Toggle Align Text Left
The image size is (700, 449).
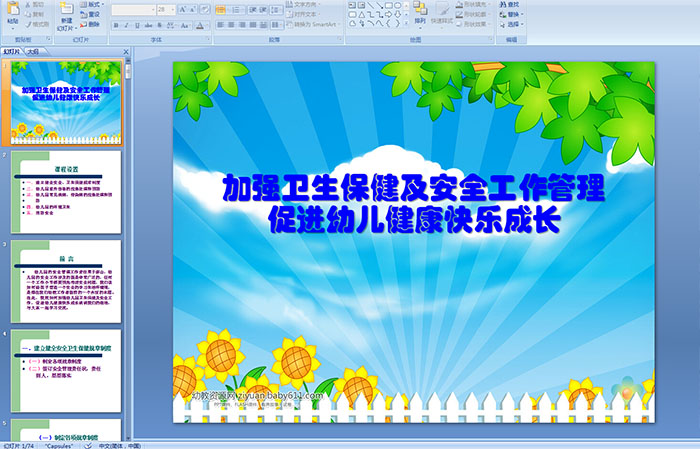click(x=221, y=25)
